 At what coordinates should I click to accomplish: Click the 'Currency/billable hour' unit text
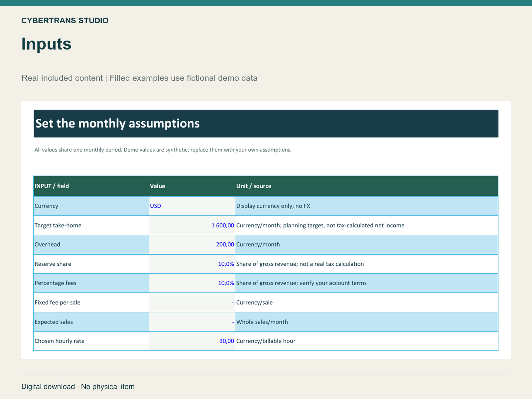point(266,341)
